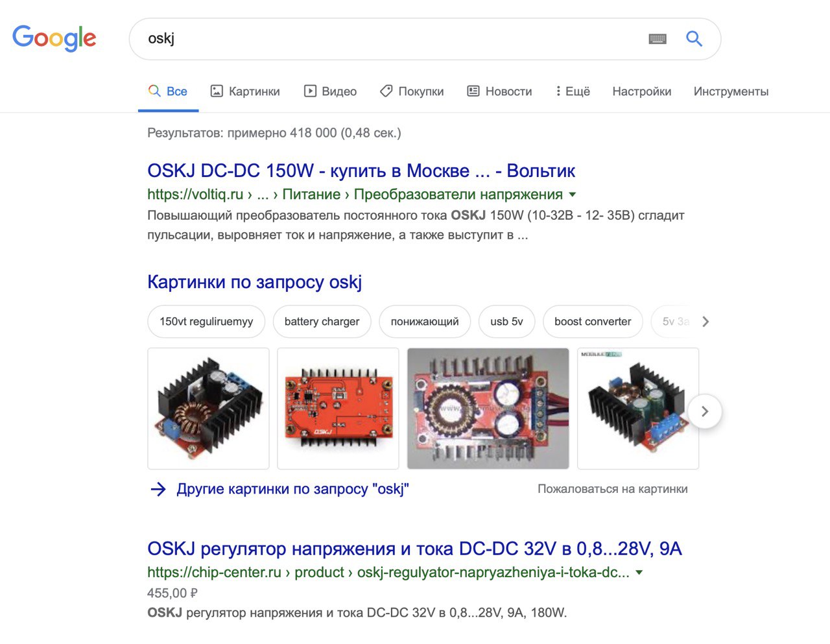The height and width of the screenshot is (644, 830).
Task: Click the Новости tab newspaper icon
Action: pos(473,91)
